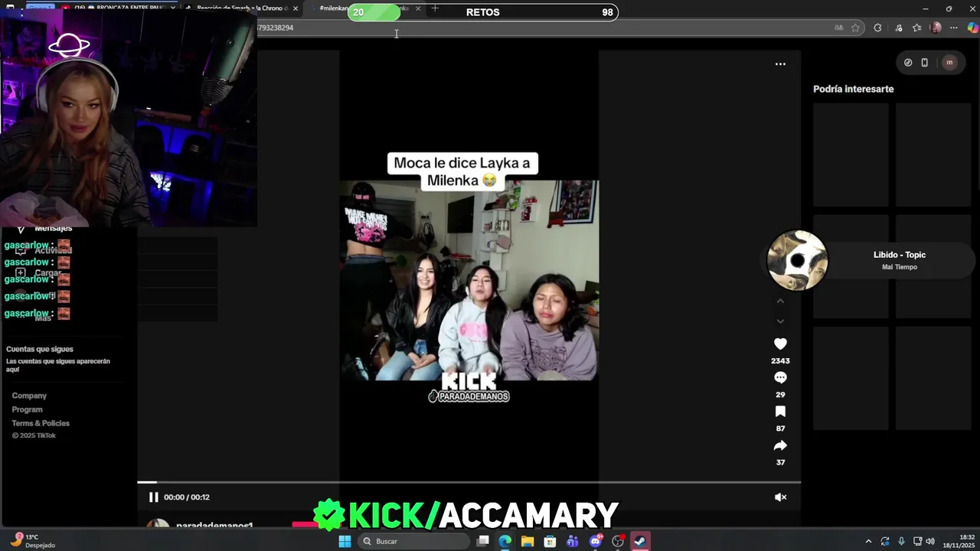
Task: Open Edge settings and more menu
Action: point(954,28)
